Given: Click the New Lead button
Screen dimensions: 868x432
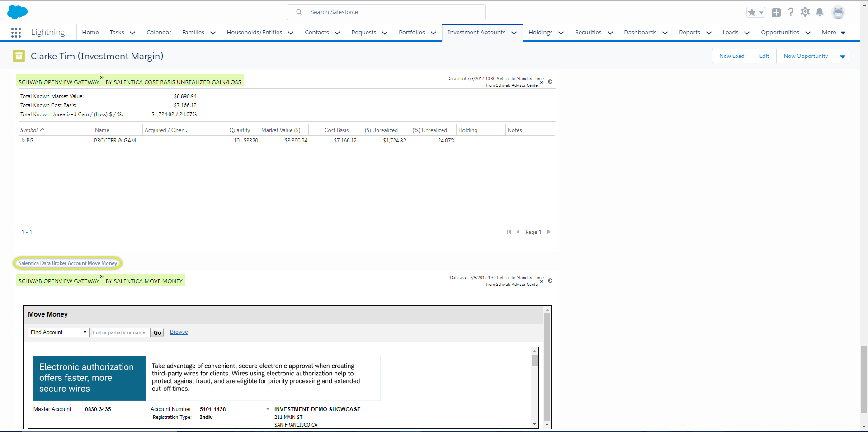Looking at the screenshot, I should click(x=732, y=56).
